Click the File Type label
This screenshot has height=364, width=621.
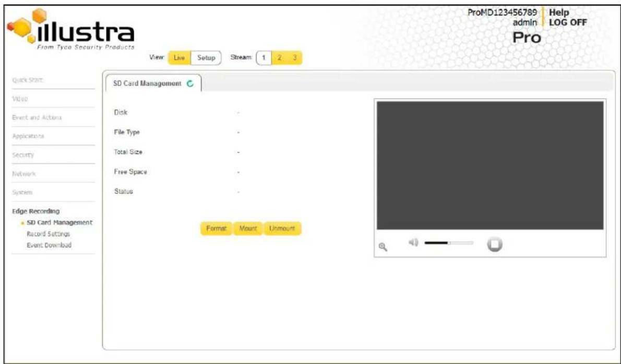[127, 132]
